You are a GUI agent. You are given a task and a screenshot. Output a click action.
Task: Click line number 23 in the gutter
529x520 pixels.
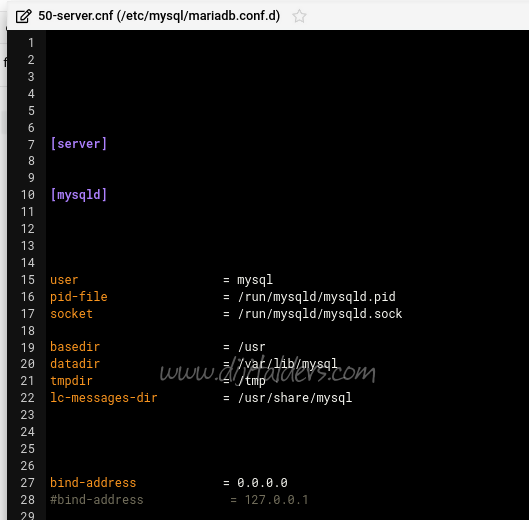pos(28,415)
